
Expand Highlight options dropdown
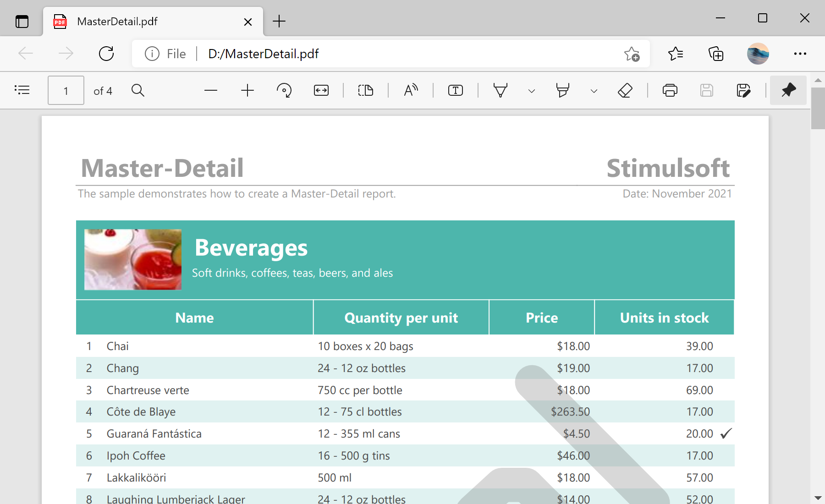(x=594, y=91)
